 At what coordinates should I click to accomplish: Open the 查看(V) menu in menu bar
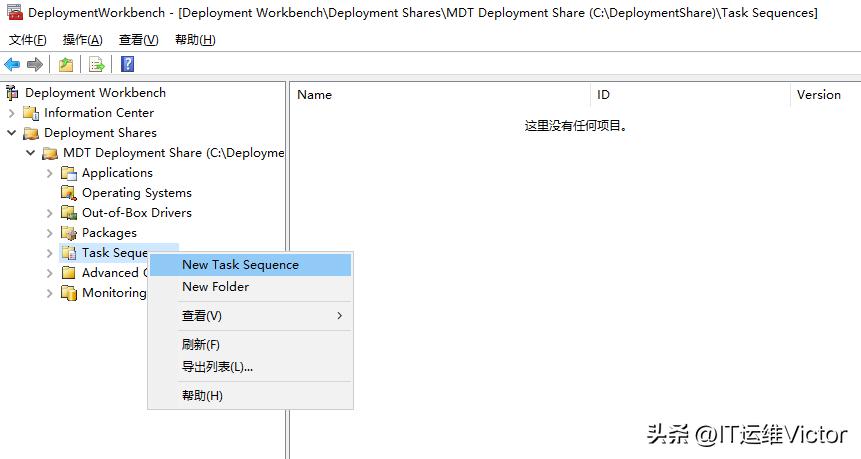pos(138,40)
